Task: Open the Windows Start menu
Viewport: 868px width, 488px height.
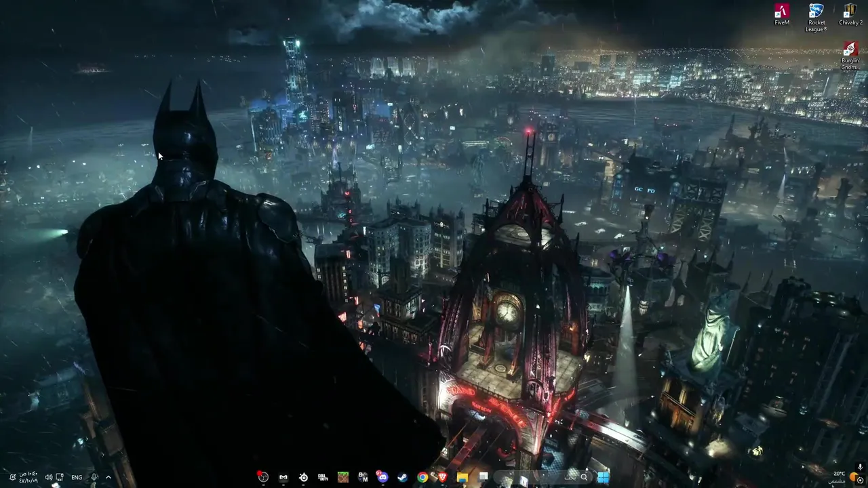Action: tap(603, 477)
